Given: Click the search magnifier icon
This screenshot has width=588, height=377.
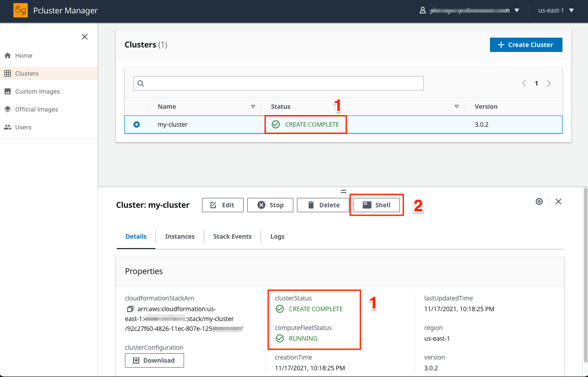Looking at the screenshot, I should (141, 83).
